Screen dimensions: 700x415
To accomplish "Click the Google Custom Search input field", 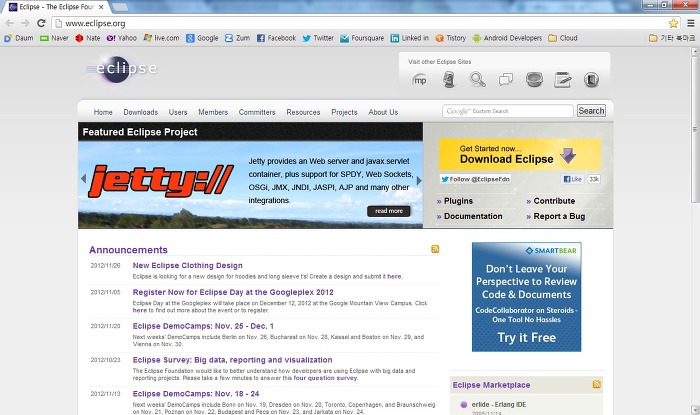I will click(508, 111).
